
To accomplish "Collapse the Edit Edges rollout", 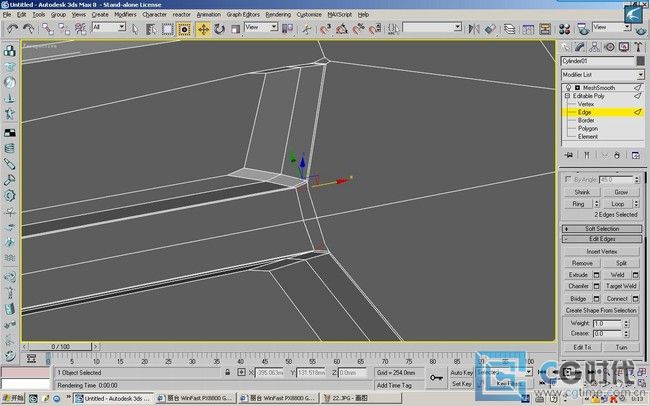I will pos(602,239).
